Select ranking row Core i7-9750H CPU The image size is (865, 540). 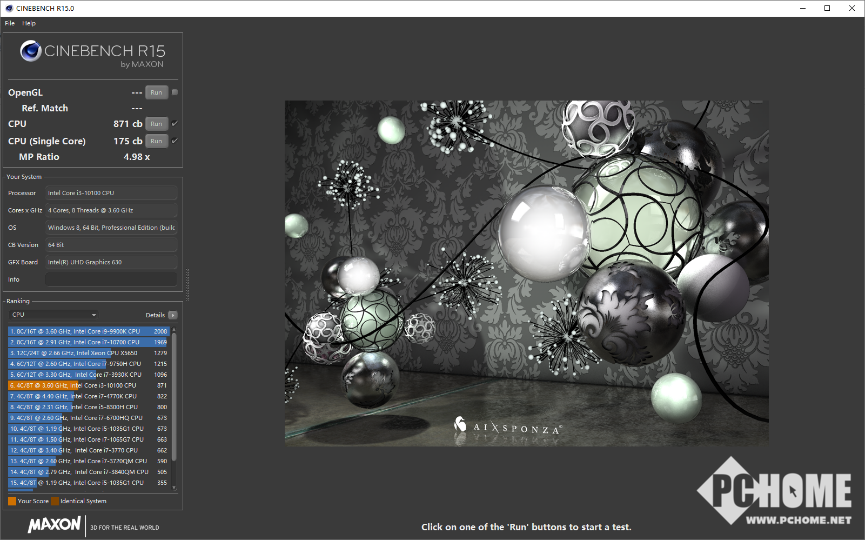pos(89,364)
